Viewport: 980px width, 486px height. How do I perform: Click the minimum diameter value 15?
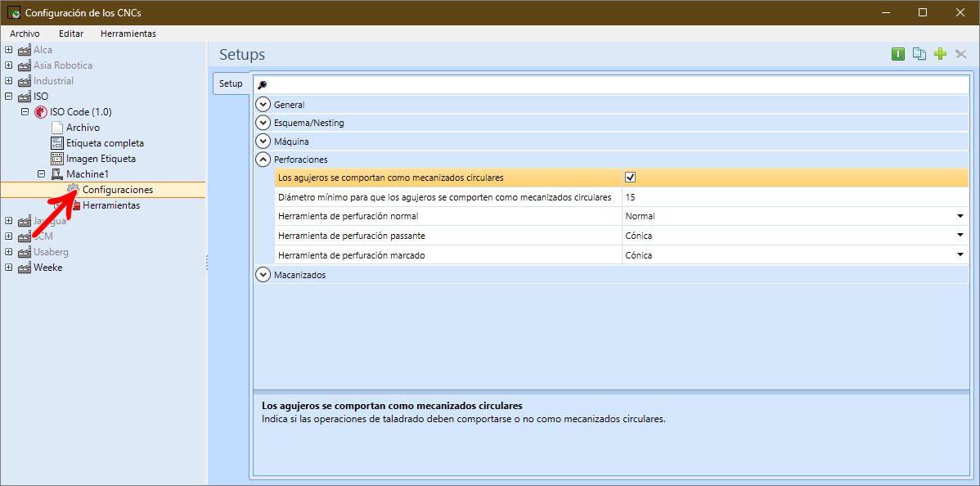(x=795, y=197)
